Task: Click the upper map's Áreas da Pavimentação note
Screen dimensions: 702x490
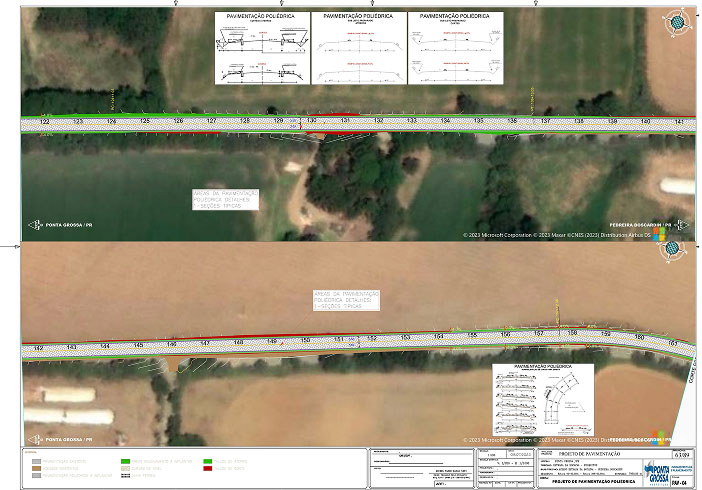Action: (226, 199)
